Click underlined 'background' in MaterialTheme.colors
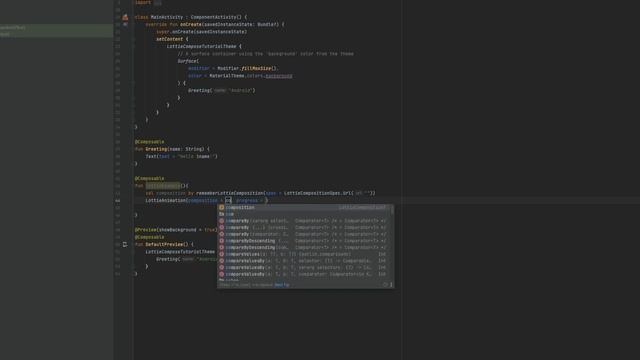The image size is (640, 360). [279, 76]
